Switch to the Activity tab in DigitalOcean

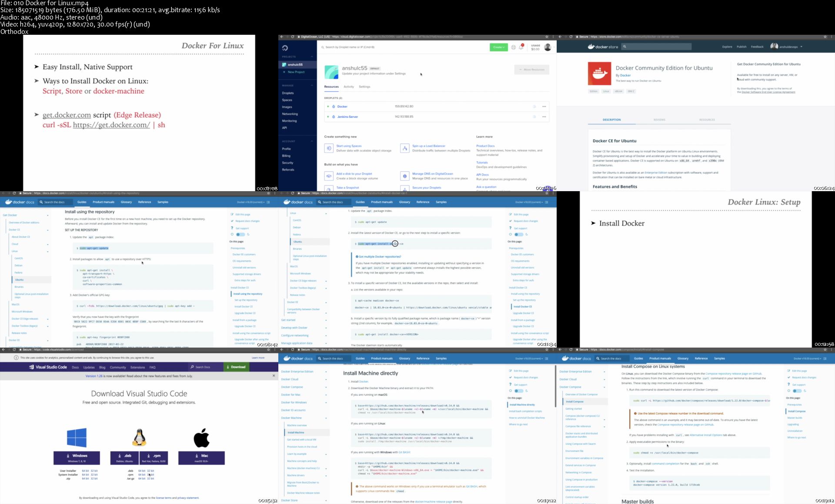pos(349,87)
